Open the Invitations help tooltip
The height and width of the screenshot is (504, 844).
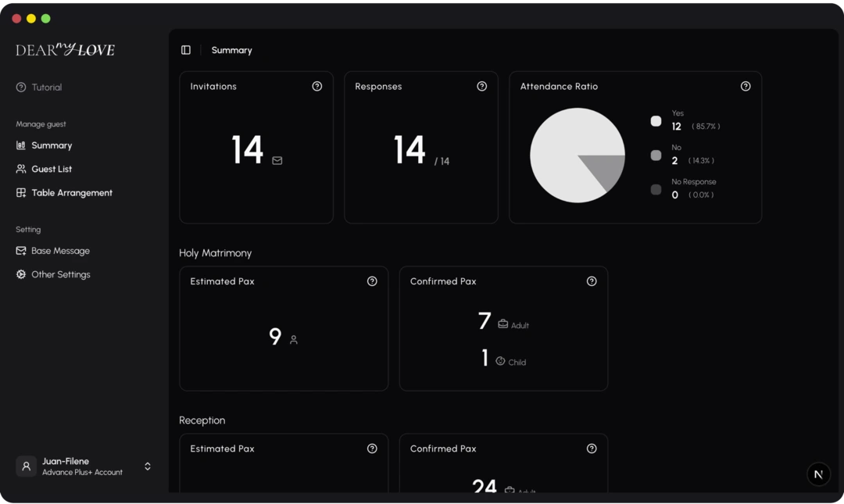[316, 86]
